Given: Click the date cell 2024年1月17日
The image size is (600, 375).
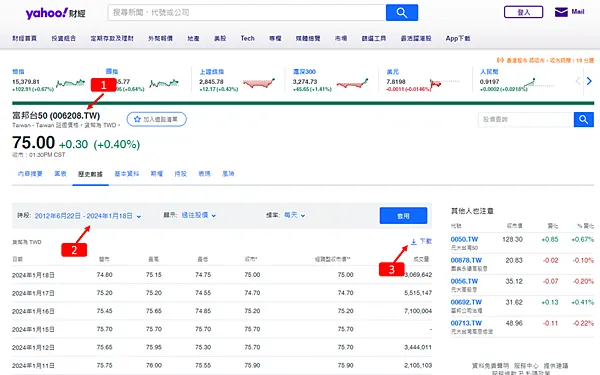Looking at the screenshot, I should coord(33,293).
